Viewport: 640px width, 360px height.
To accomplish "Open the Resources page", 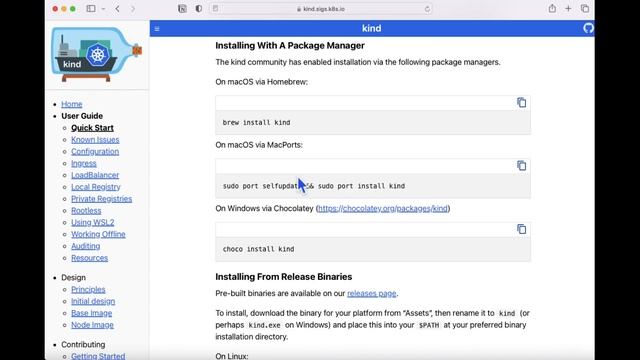I will [89, 258].
